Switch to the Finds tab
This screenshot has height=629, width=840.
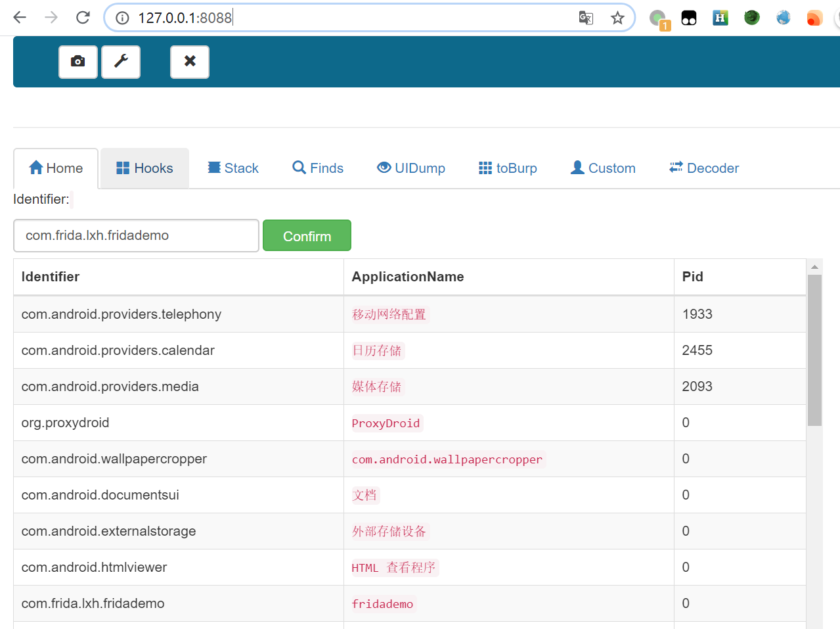318,168
